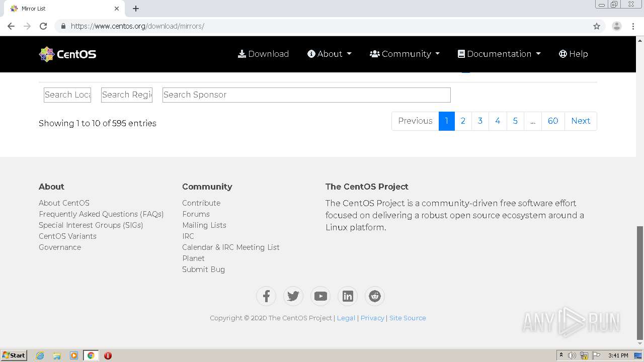Open the IRC link
The height and width of the screenshot is (362, 644).
tap(188, 236)
